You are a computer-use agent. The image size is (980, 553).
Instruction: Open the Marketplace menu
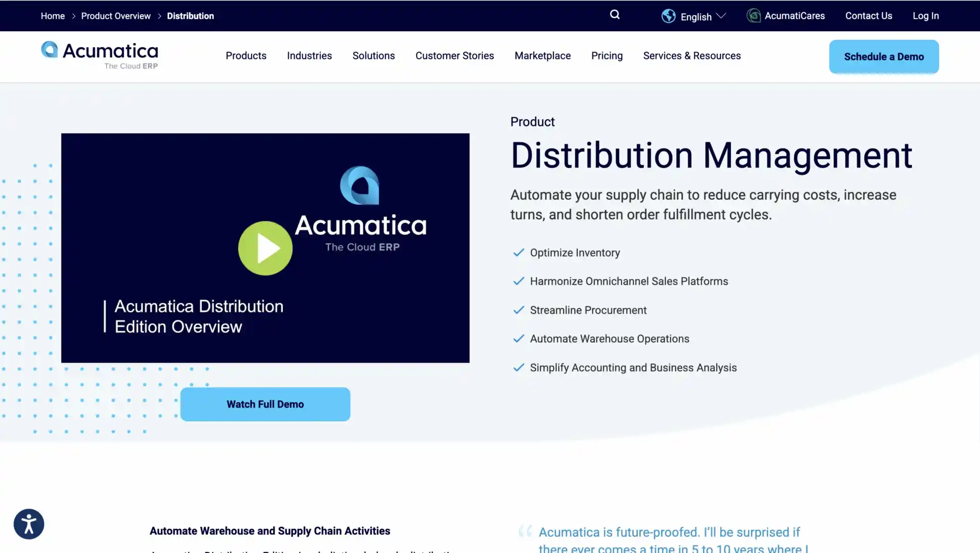coord(543,56)
